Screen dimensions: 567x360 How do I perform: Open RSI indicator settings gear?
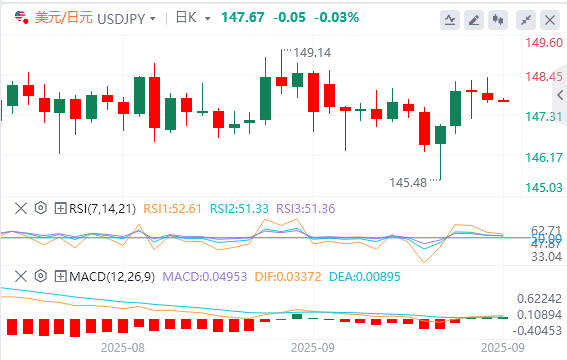tap(41, 208)
